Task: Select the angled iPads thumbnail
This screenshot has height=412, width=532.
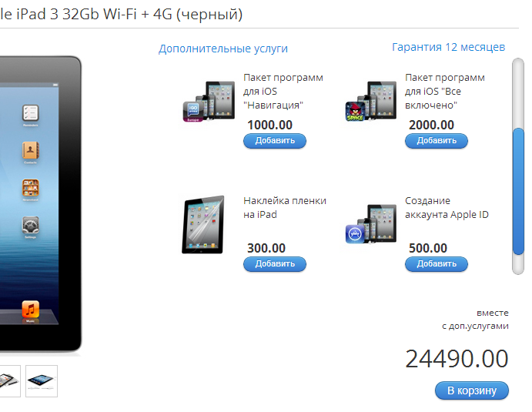Action: coord(9,380)
